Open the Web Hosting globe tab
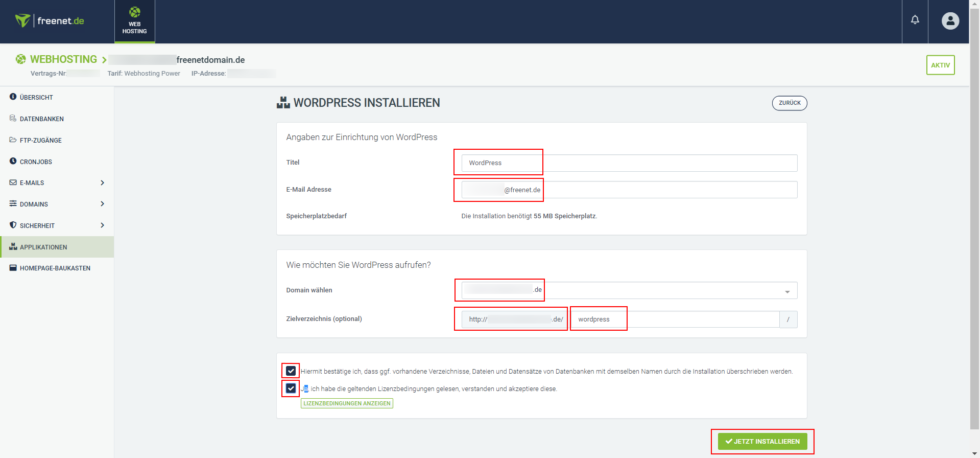980x458 pixels. pos(135,21)
